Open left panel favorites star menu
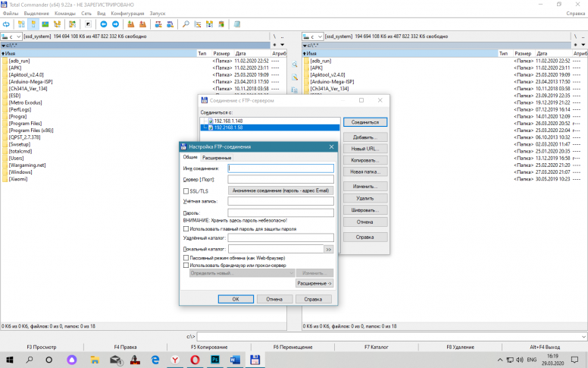Image resolution: width=588 pixels, height=368 pixels. click(275, 45)
